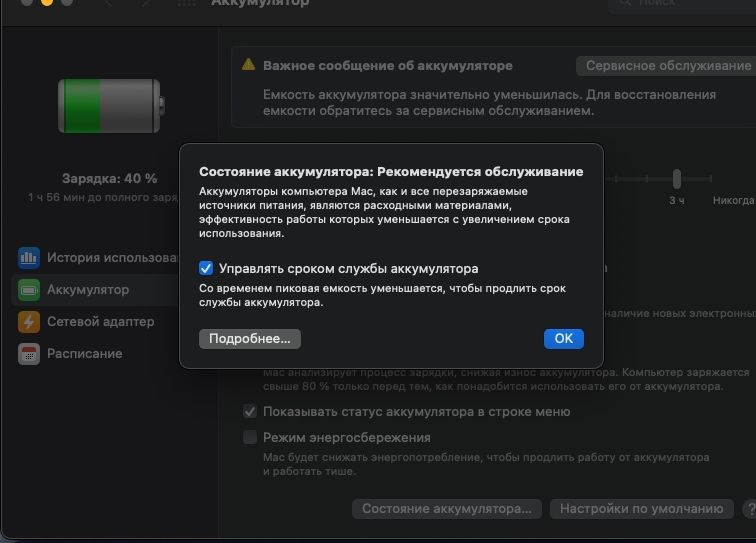The height and width of the screenshot is (543, 756).
Task: Click the Никогда slider label
Action: (x=733, y=201)
